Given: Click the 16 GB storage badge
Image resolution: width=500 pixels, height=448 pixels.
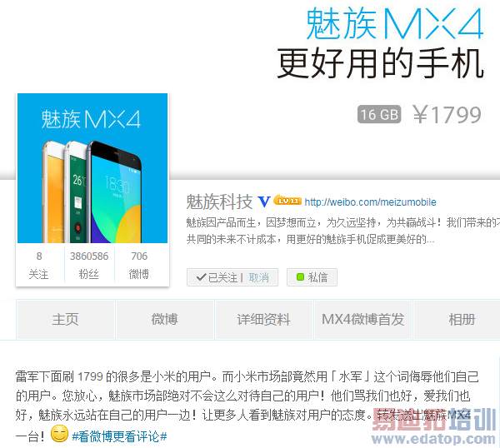Looking at the screenshot, I should (x=379, y=114).
